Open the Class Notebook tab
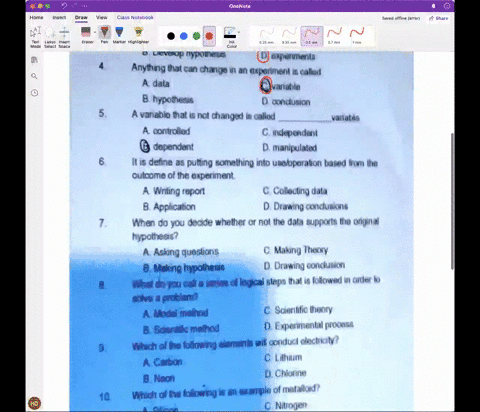 coord(135,17)
